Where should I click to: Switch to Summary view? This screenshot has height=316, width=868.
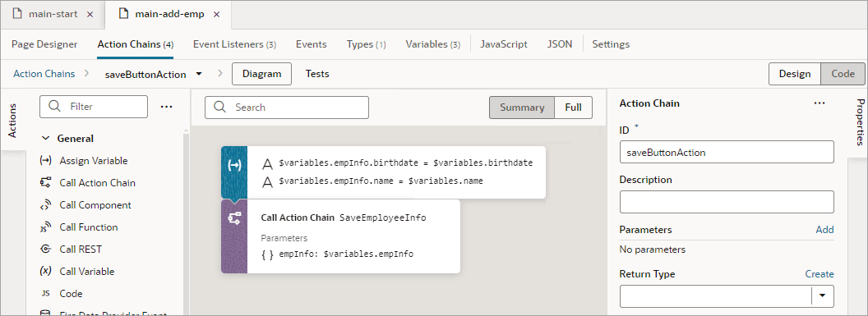pos(521,108)
